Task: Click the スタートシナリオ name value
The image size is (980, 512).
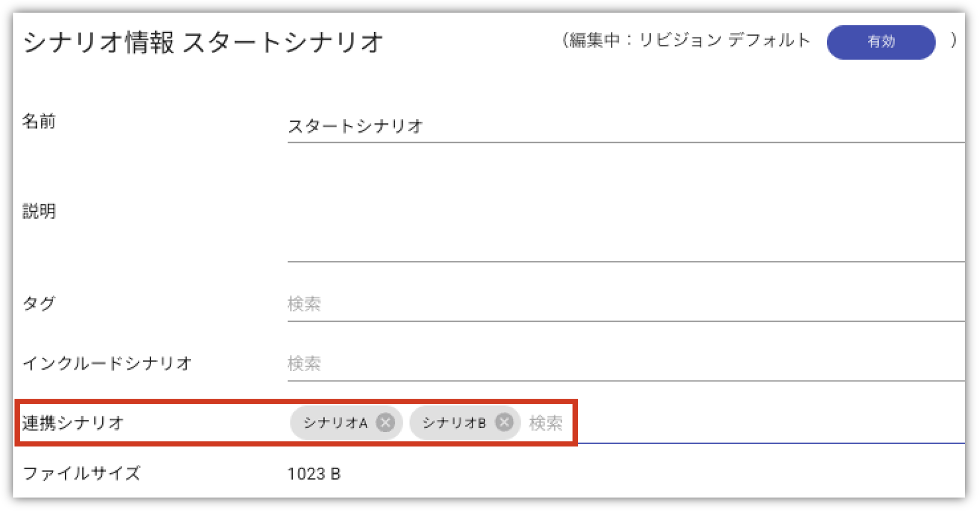Action: click(x=356, y=126)
